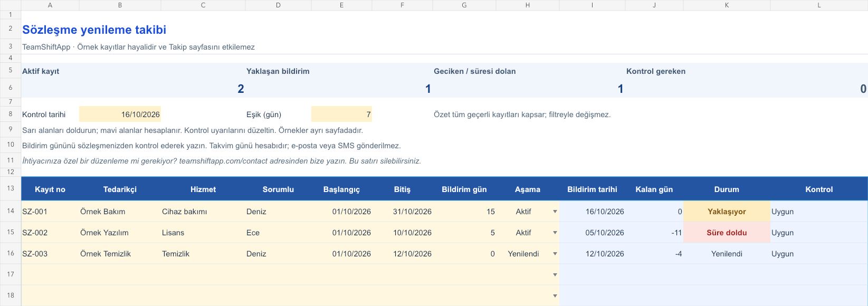Select the 'Durum' header cell
868x306 pixels.
pyautogui.click(x=727, y=189)
